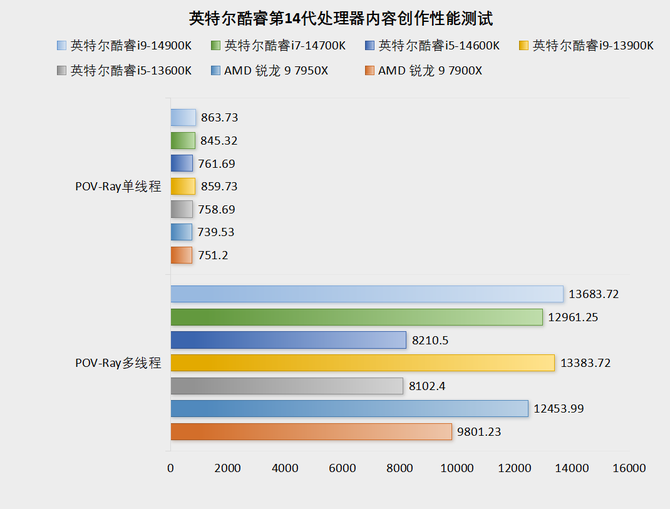
Task: Select legend label 英特尔酷睿i9-13900K
Action: [x=593, y=46]
